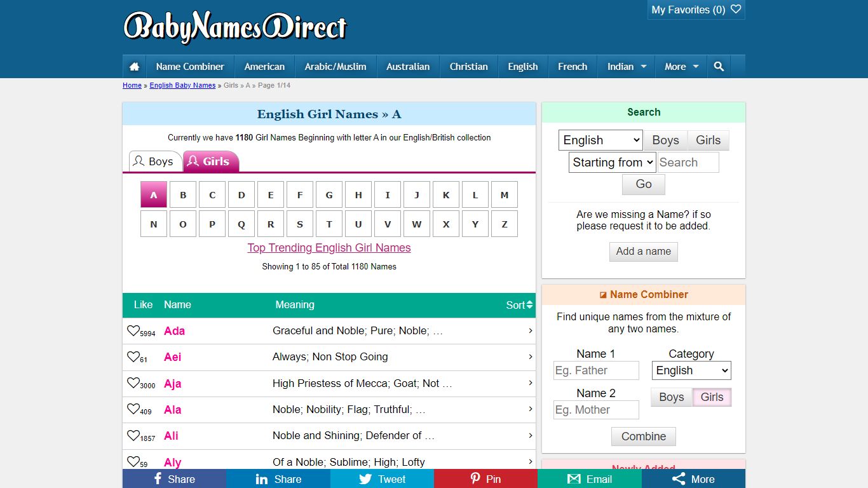Viewport: 868px width, 488px height.
Task: Select Boys in Name Combiner
Action: tap(672, 397)
